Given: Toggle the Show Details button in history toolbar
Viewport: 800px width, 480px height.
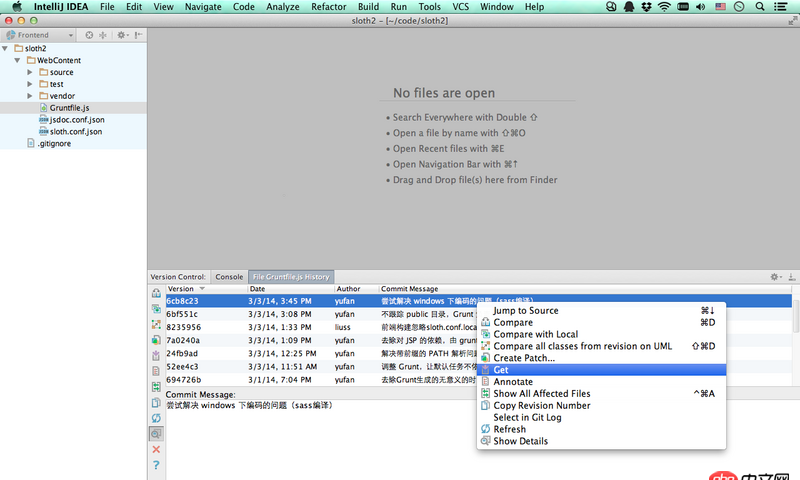Looking at the screenshot, I should [x=156, y=434].
